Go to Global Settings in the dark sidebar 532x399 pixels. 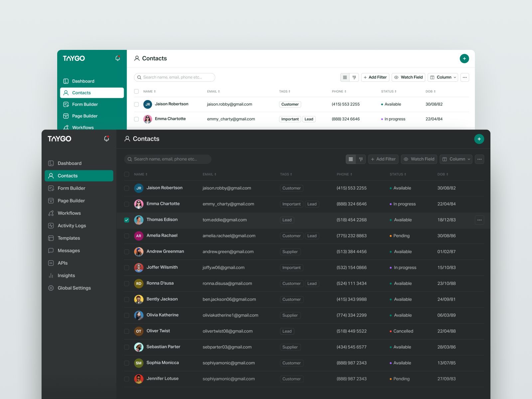tap(74, 288)
